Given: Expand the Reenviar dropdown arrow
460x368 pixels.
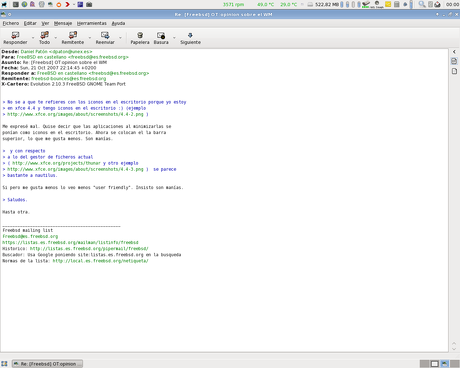Looking at the screenshot, I should tap(120, 38).
